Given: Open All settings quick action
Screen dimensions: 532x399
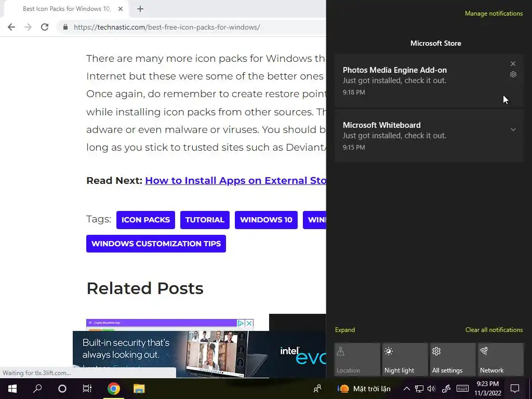Looking at the screenshot, I should (x=453, y=360).
